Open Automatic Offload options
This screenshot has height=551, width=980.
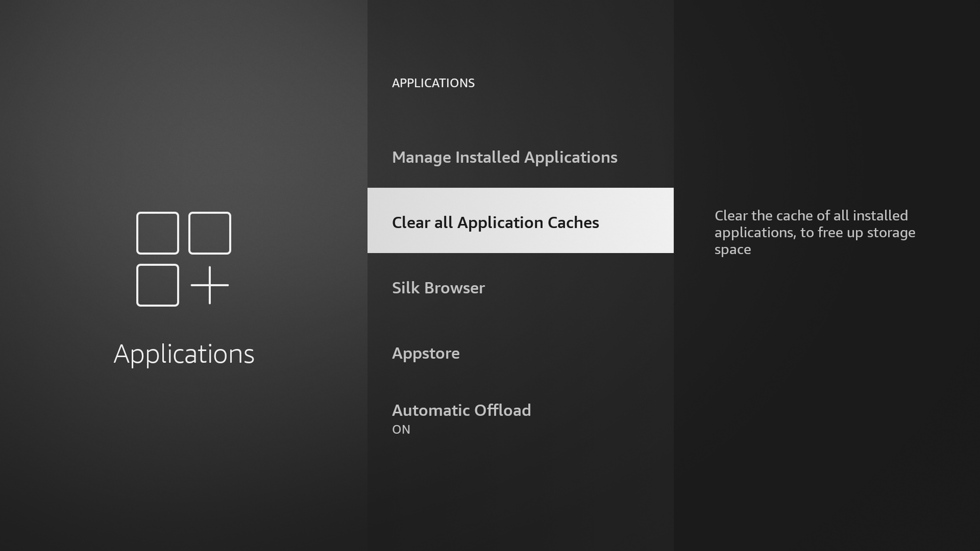click(461, 410)
